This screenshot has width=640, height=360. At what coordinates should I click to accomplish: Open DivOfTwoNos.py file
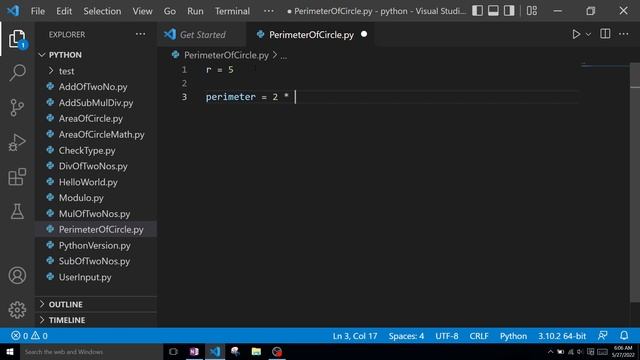point(96,166)
